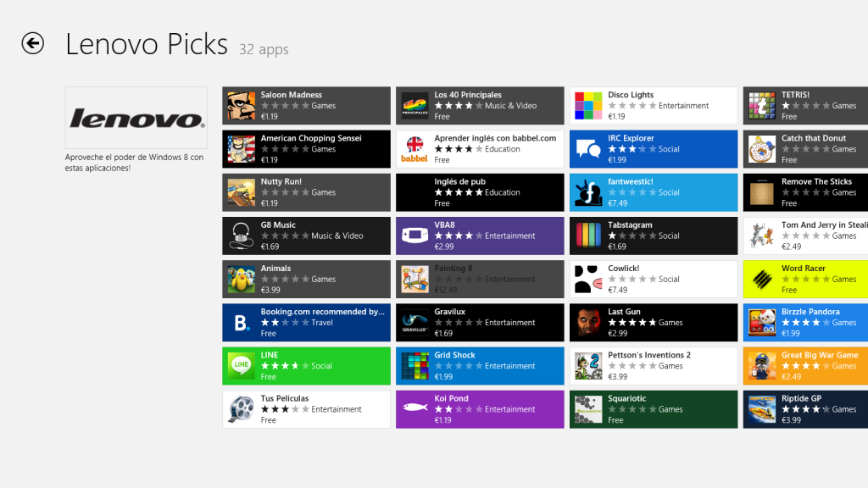
Task: Click Booking.com recommended by... title
Action: pyautogui.click(x=323, y=312)
